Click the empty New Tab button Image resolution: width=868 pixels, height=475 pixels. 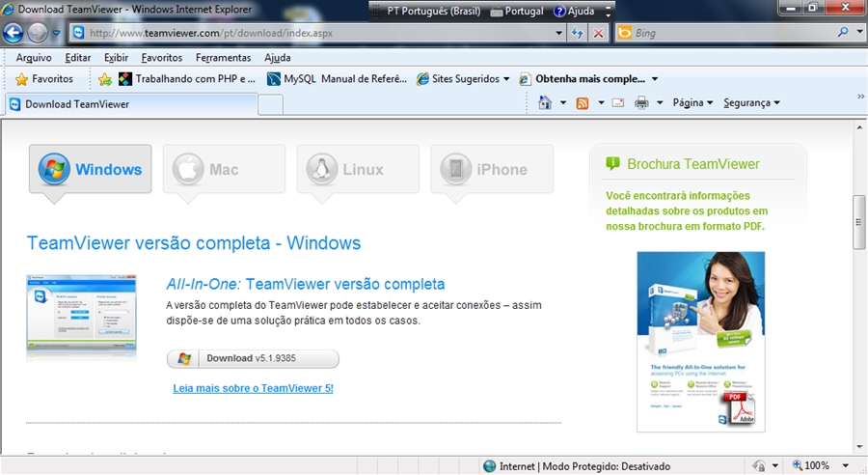point(271,105)
